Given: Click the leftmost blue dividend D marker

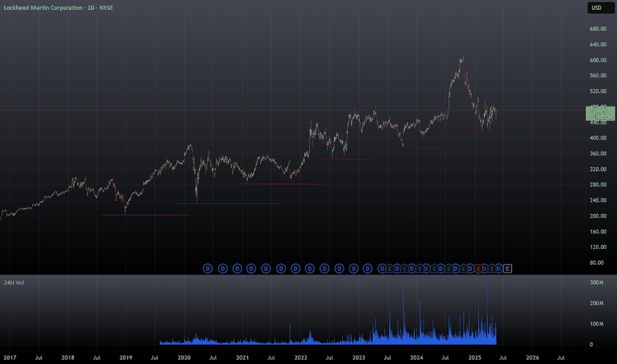Looking at the screenshot, I should pyautogui.click(x=208, y=269).
